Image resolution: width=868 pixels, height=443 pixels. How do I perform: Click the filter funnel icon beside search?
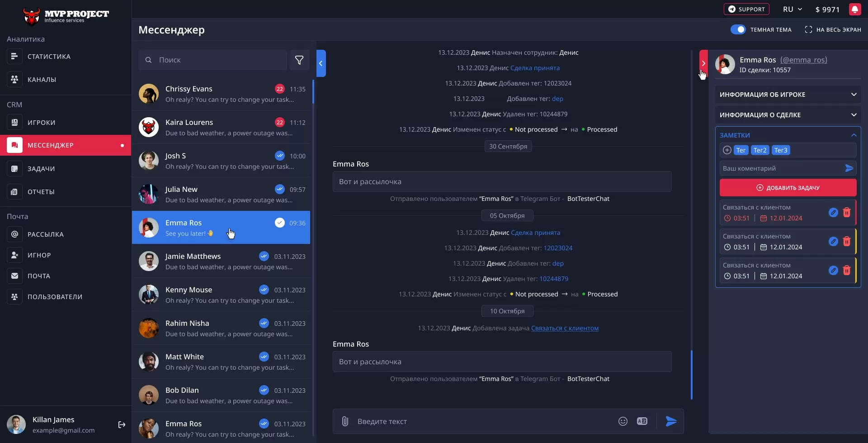point(299,60)
